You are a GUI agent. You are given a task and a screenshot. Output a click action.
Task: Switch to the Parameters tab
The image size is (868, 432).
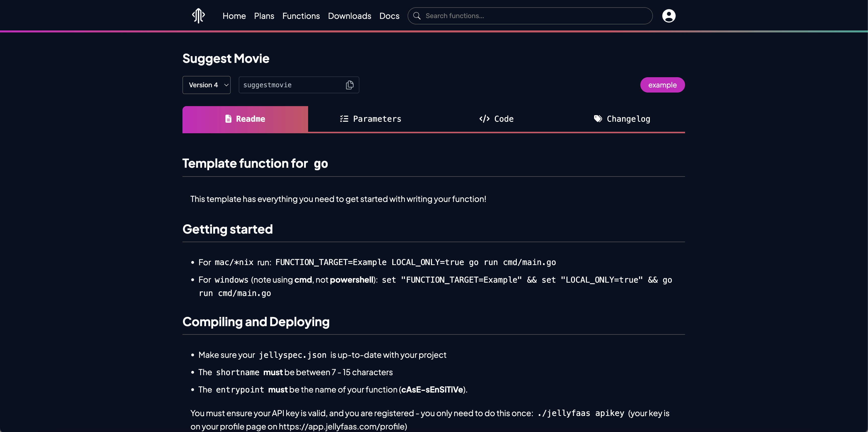(371, 119)
